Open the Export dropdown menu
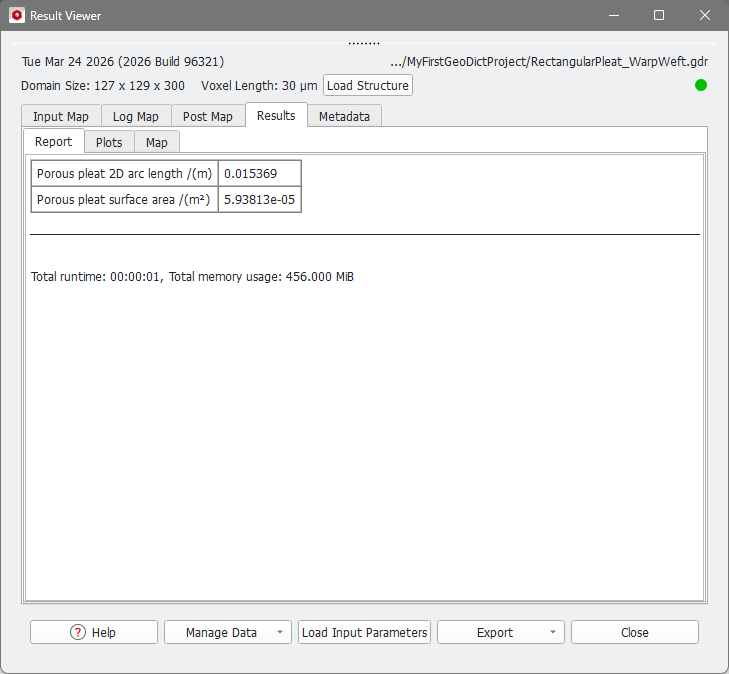This screenshot has width=729, height=674. [x=501, y=632]
